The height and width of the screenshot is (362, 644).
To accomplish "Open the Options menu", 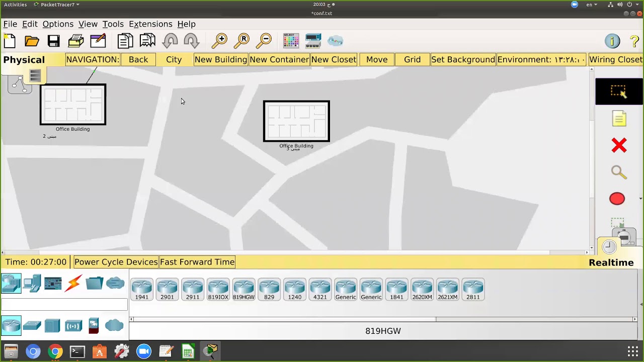I will [x=58, y=24].
